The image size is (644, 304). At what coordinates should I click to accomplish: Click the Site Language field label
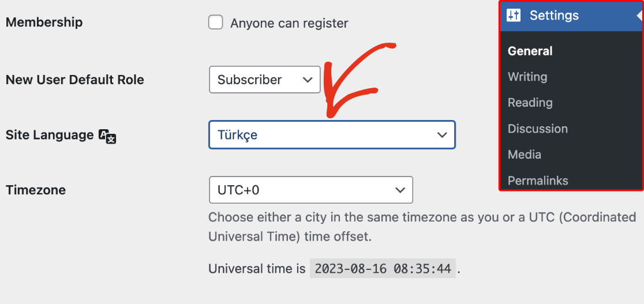click(x=50, y=135)
